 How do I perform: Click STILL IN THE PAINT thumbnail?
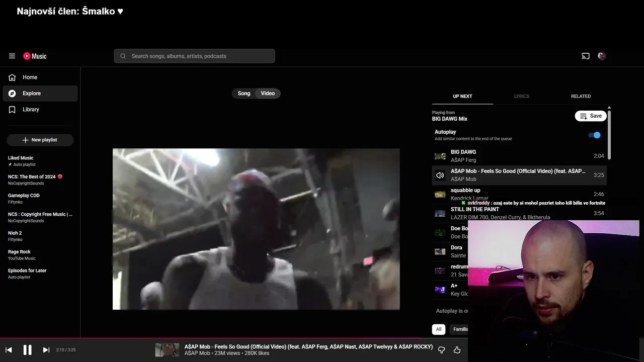pyautogui.click(x=440, y=214)
